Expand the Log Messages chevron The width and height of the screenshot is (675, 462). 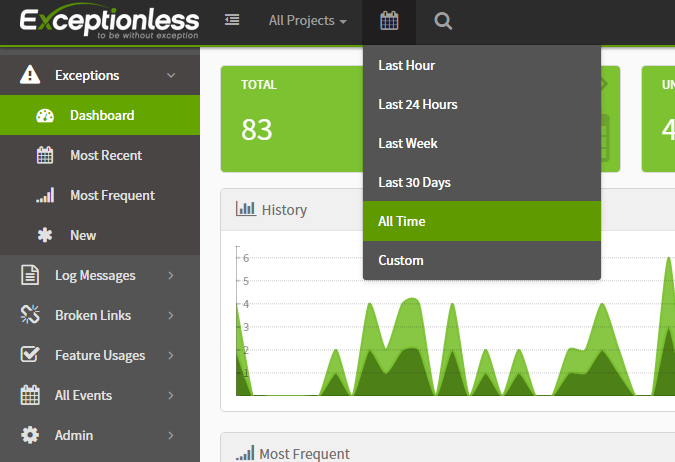171,275
